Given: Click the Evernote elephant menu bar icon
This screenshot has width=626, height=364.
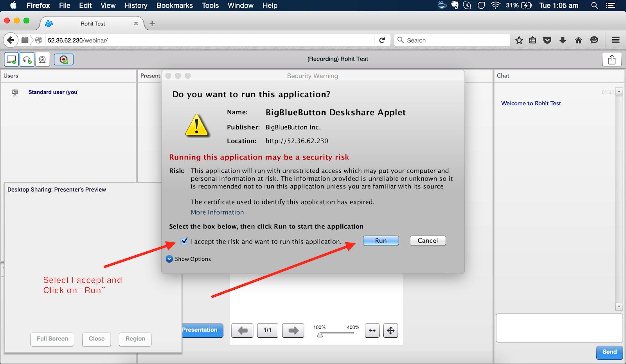Looking at the screenshot, I should coord(455,5).
